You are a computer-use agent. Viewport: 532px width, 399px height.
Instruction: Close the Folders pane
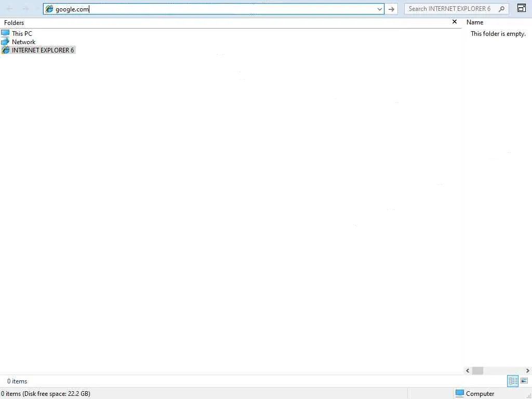point(455,22)
